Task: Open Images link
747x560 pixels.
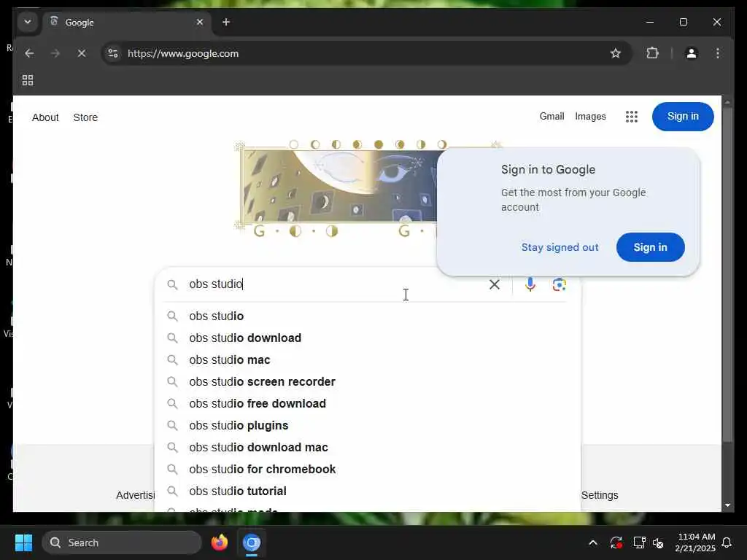Action: (x=590, y=117)
